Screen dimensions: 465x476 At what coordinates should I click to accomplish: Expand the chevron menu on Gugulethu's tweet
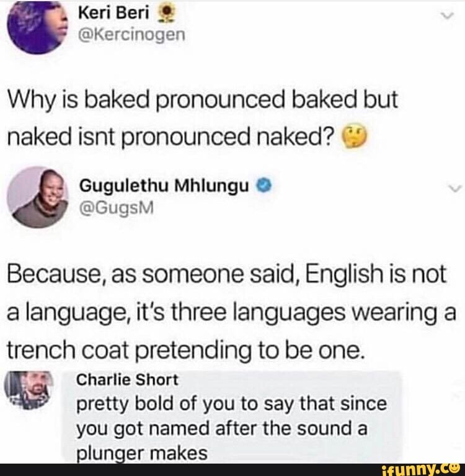point(455,189)
